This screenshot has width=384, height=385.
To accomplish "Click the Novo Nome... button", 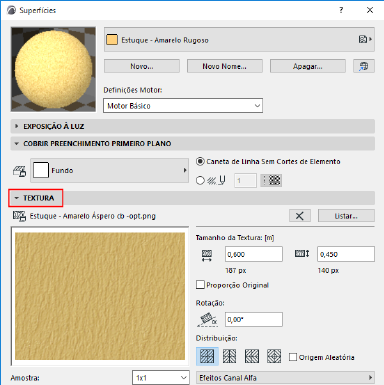I will pos(225,66).
